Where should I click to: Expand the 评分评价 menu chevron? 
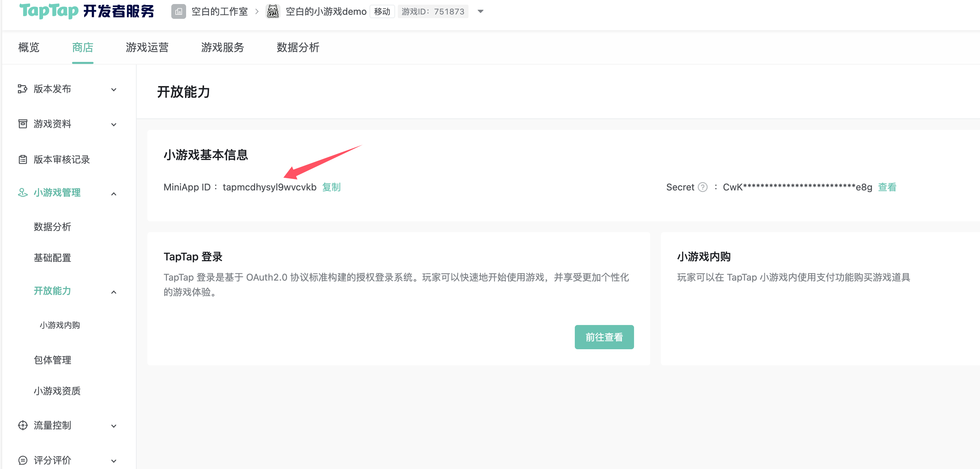pos(114,461)
